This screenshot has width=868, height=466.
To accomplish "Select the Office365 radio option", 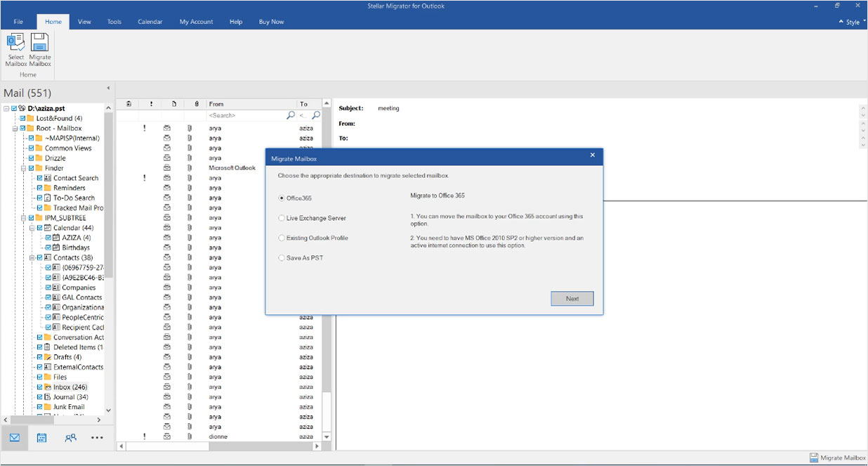I will (282, 198).
